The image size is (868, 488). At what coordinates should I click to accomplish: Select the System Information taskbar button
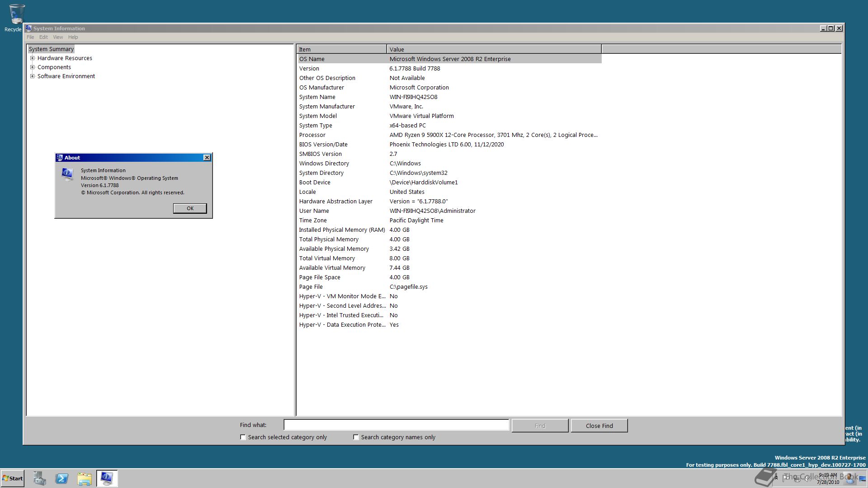tap(107, 478)
